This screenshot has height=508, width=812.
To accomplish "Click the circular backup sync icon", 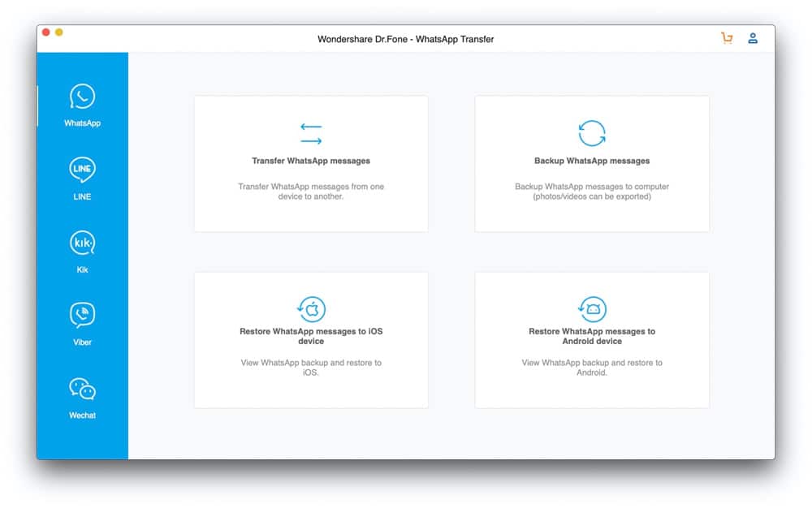I will click(x=592, y=133).
